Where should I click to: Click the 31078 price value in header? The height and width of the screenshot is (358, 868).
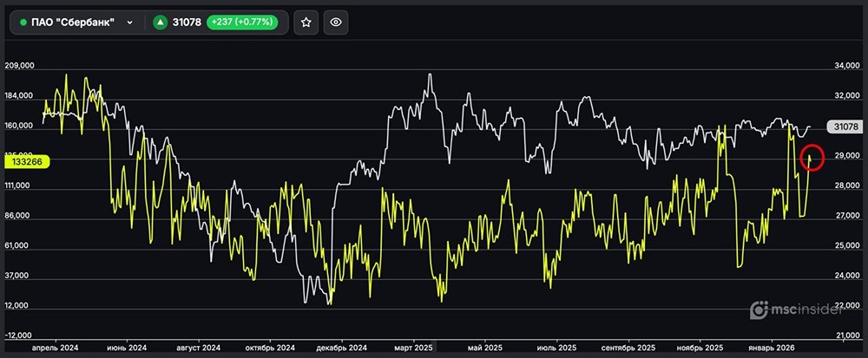pyautogui.click(x=187, y=23)
